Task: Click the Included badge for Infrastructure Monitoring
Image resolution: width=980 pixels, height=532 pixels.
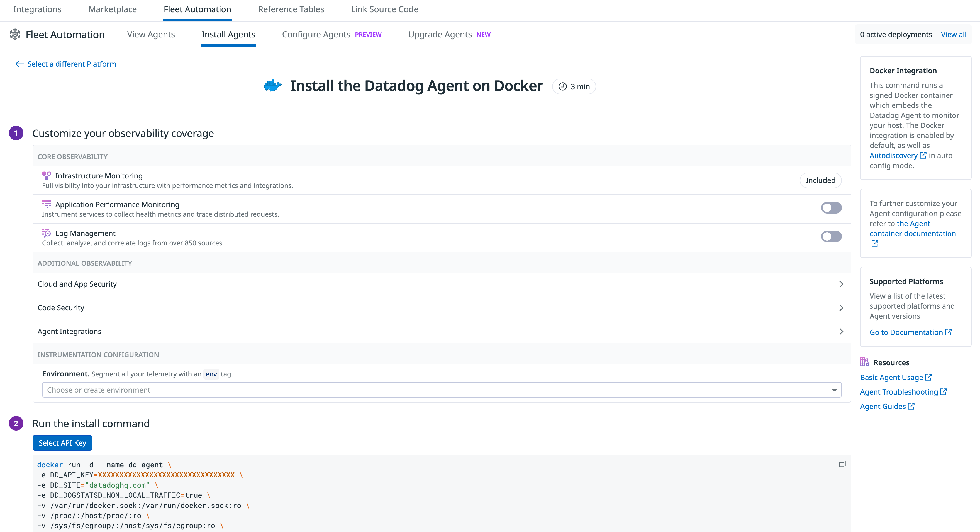Action: point(821,180)
